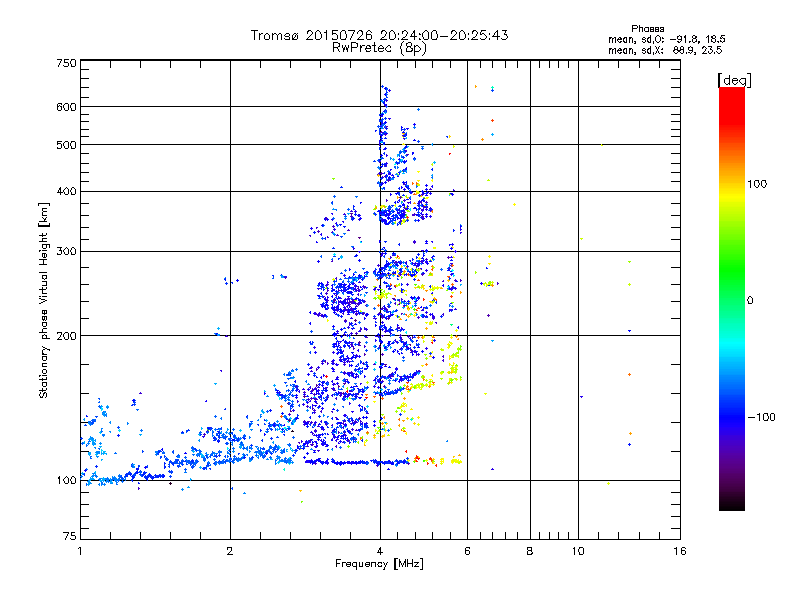Click the 400 km y-axis tick label

coord(66,192)
